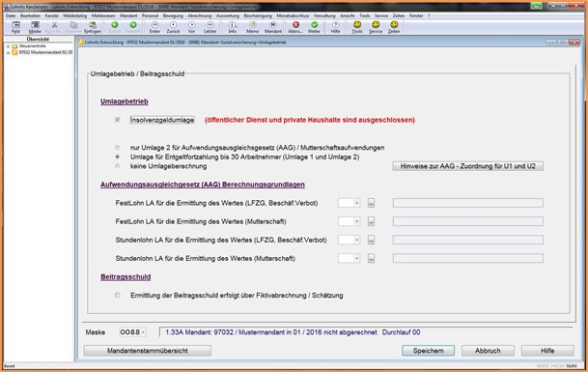
Task: Open the Personal menu
Action: 150,15
